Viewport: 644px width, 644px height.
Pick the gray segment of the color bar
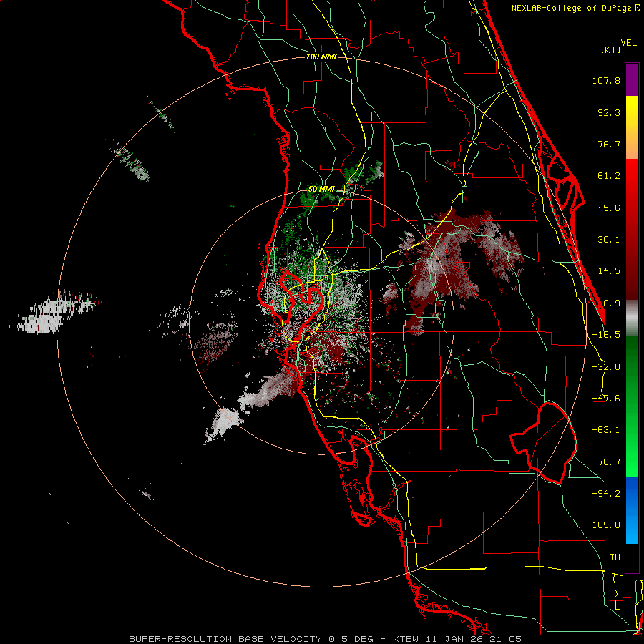[x=632, y=318]
